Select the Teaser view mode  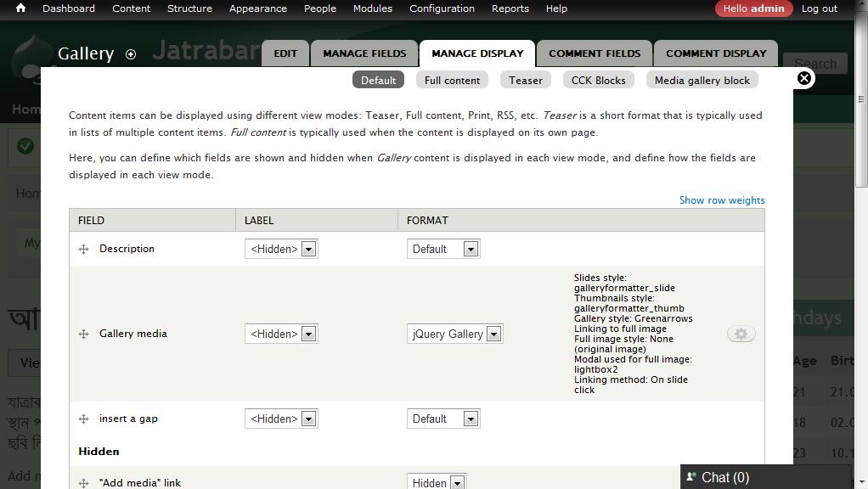[526, 80]
